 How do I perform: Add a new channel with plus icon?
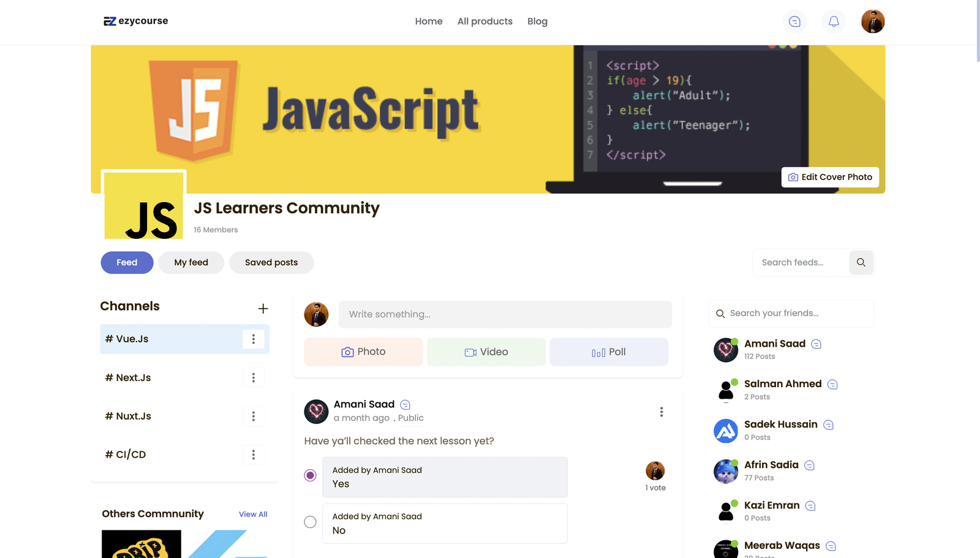click(263, 309)
